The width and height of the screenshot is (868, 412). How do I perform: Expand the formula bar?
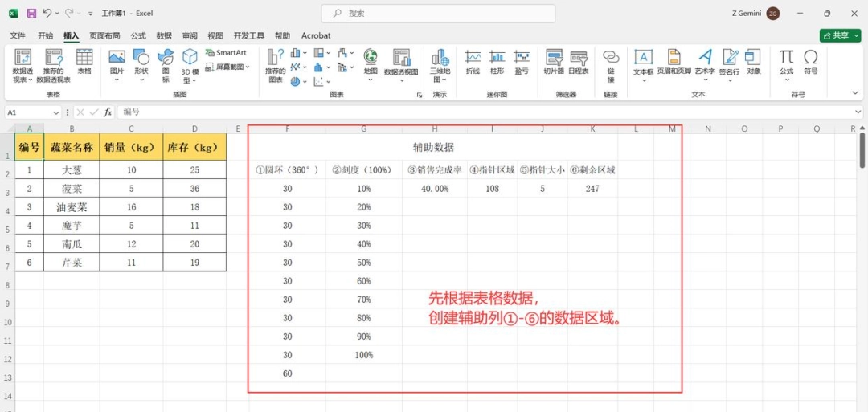pos(858,112)
